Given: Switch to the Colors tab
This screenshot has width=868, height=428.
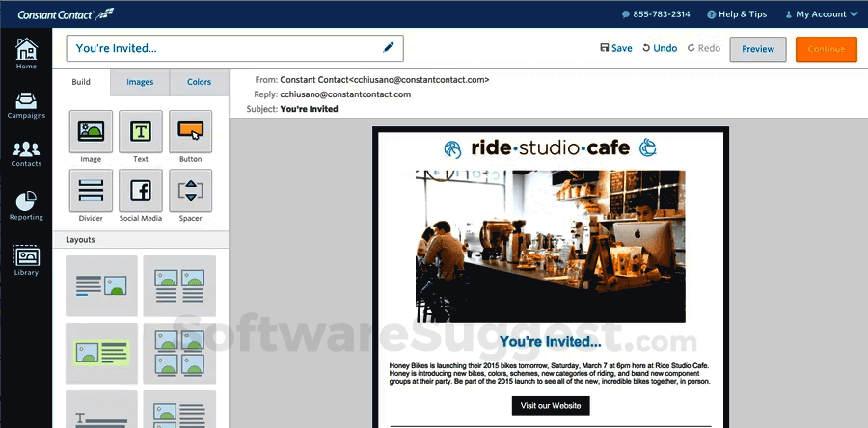Looking at the screenshot, I should point(200,82).
